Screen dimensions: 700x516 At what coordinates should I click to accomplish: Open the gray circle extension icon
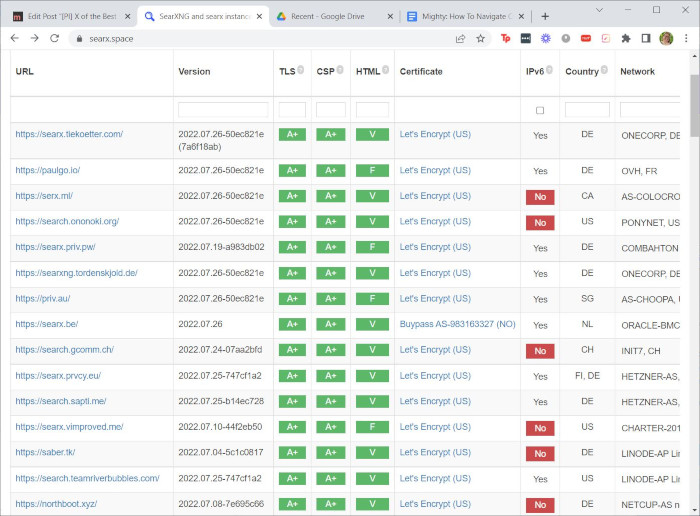point(566,39)
